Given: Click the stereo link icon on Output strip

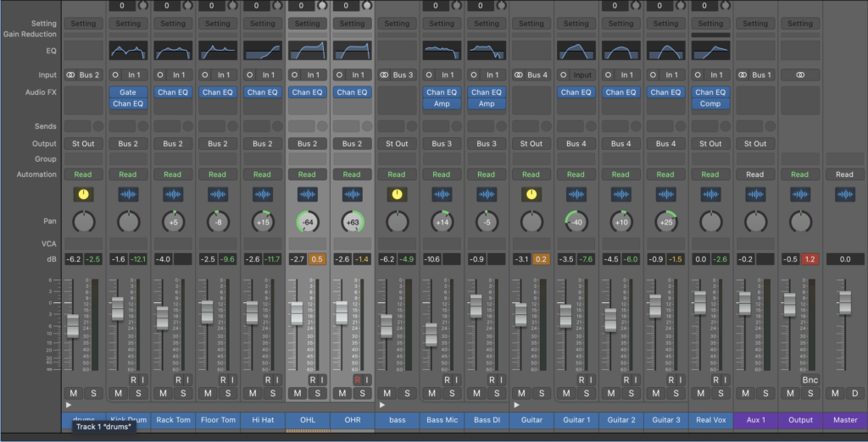Looking at the screenshot, I should tap(800, 75).
